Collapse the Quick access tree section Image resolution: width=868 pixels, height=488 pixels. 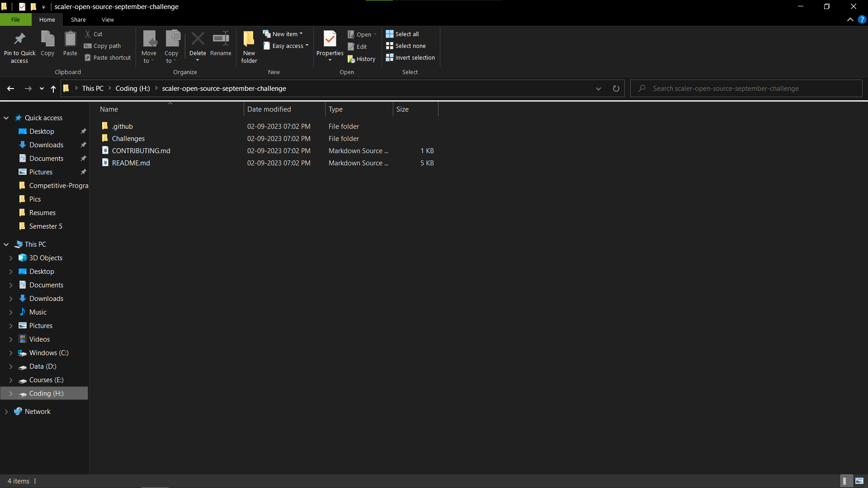click(6, 118)
